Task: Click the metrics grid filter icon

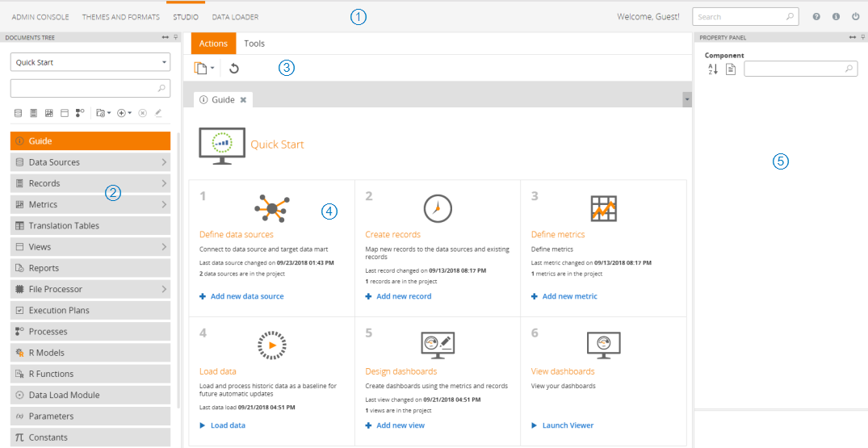Action: [x=48, y=113]
